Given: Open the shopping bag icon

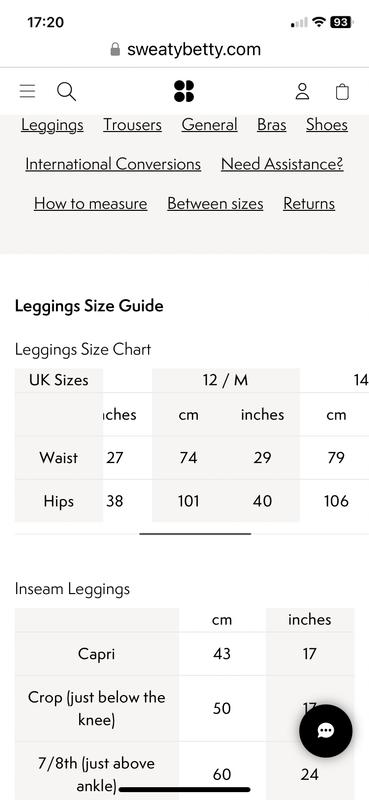Looking at the screenshot, I should click(x=342, y=91).
